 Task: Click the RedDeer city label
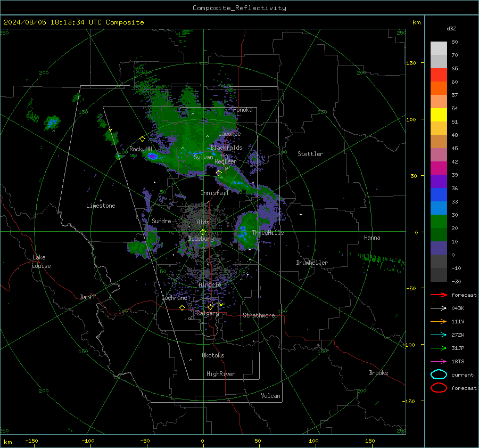tap(226, 161)
